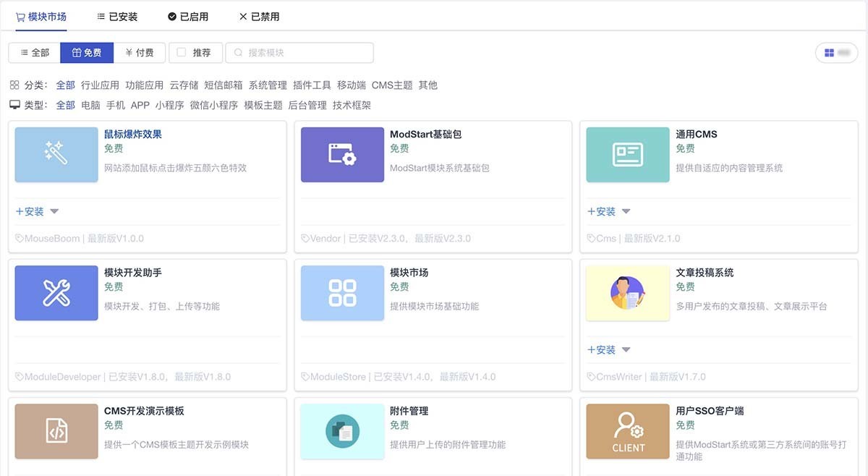Open the 附件管理 module icon

[x=342, y=431]
